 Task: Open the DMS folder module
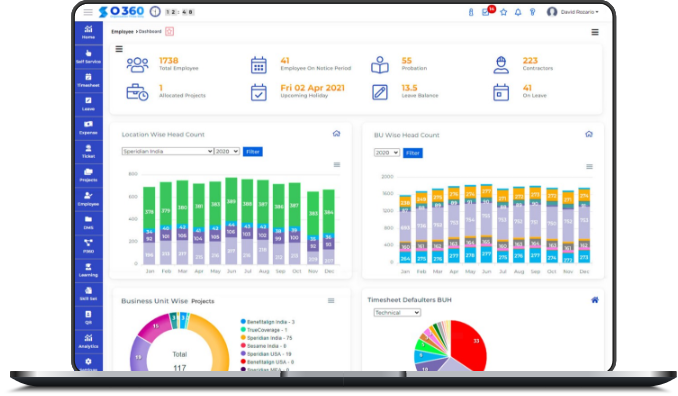[x=89, y=223]
